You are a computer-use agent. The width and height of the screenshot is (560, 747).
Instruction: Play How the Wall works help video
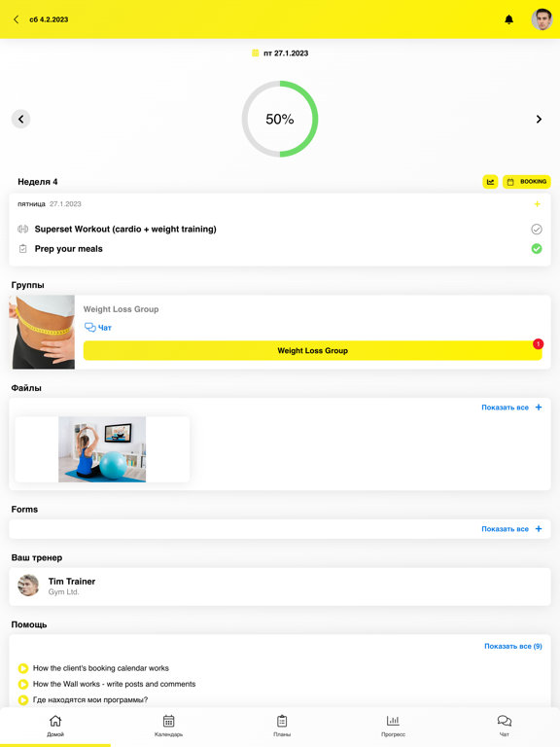pyautogui.click(x=23, y=684)
